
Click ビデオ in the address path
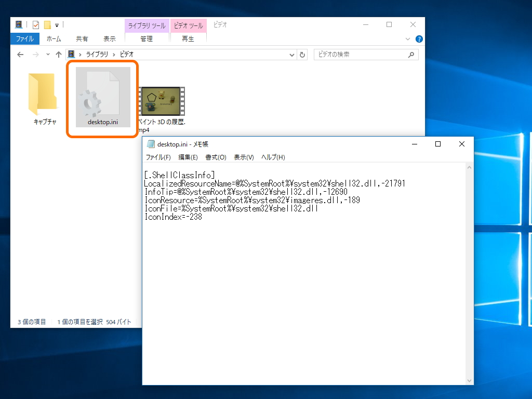127,54
